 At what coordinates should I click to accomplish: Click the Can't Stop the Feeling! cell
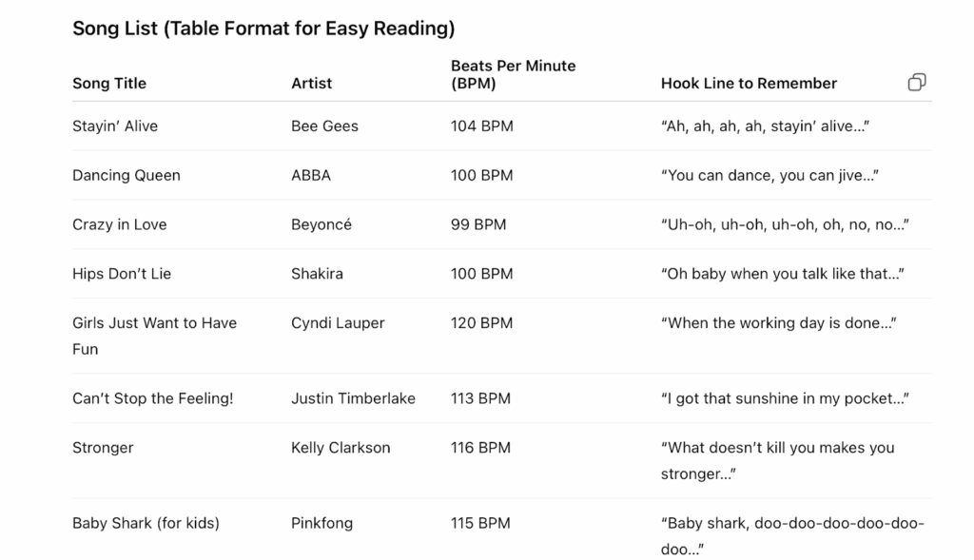152,399
